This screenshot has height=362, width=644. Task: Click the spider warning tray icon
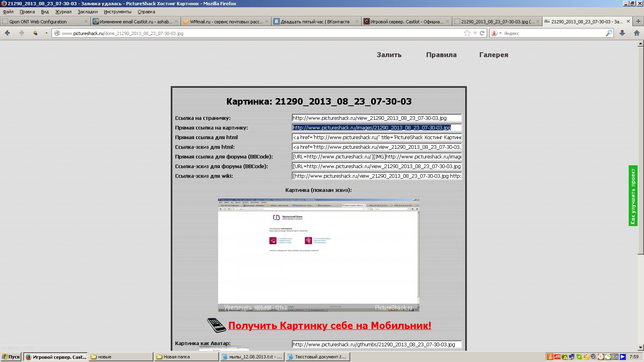[565, 356]
